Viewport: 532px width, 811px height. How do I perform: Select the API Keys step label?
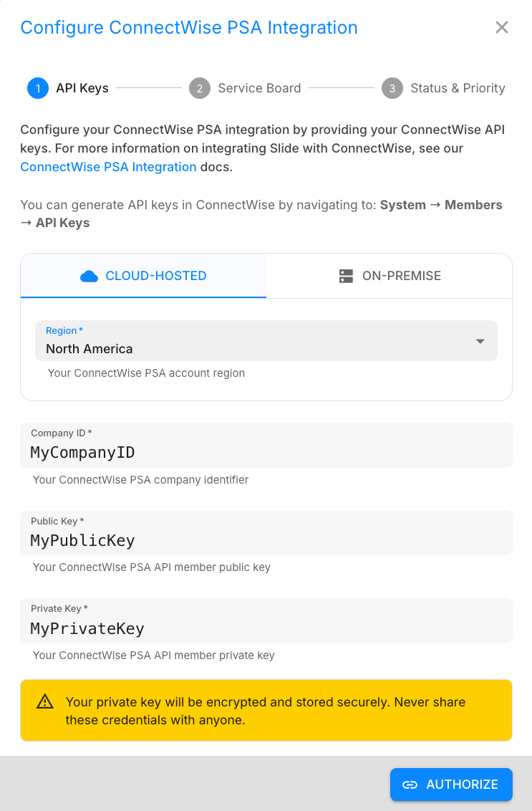[82, 88]
